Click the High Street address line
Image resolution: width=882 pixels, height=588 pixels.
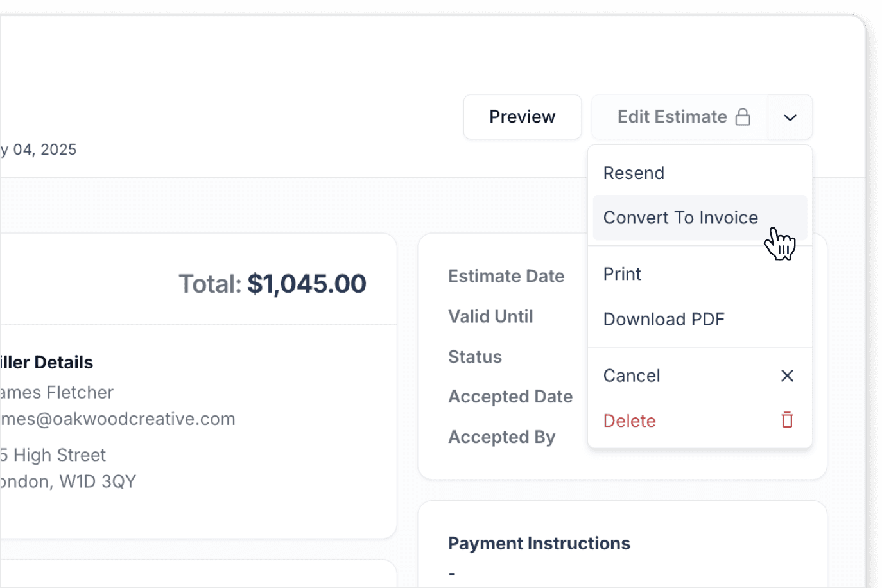click(x=53, y=455)
